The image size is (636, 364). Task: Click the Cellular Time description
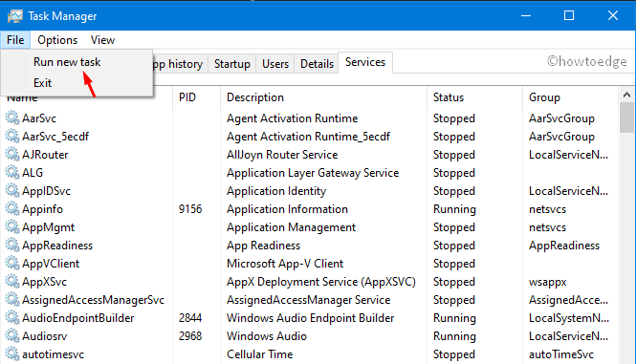[x=259, y=354]
